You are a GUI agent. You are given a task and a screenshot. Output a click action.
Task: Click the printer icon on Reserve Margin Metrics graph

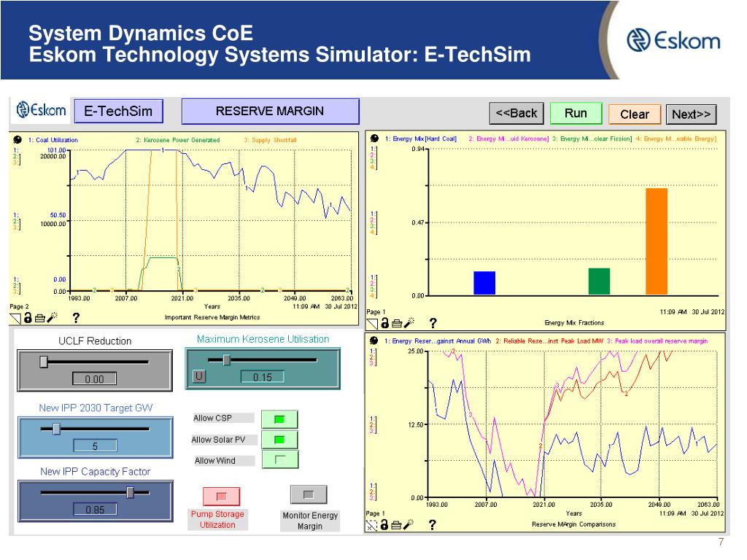[40, 318]
